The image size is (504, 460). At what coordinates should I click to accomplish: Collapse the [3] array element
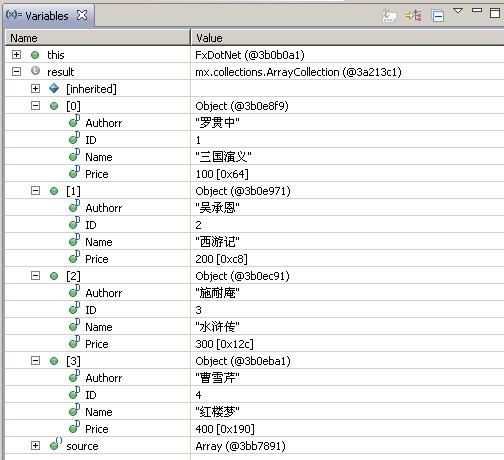[35, 361]
